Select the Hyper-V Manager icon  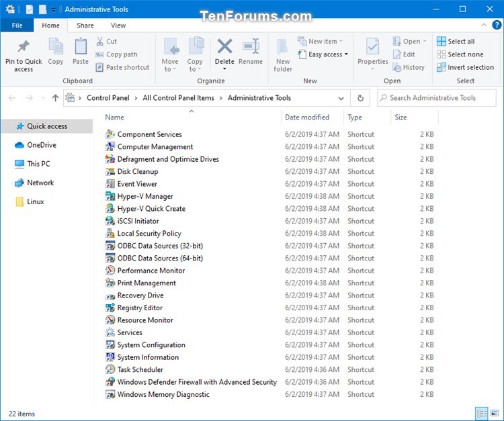110,196
